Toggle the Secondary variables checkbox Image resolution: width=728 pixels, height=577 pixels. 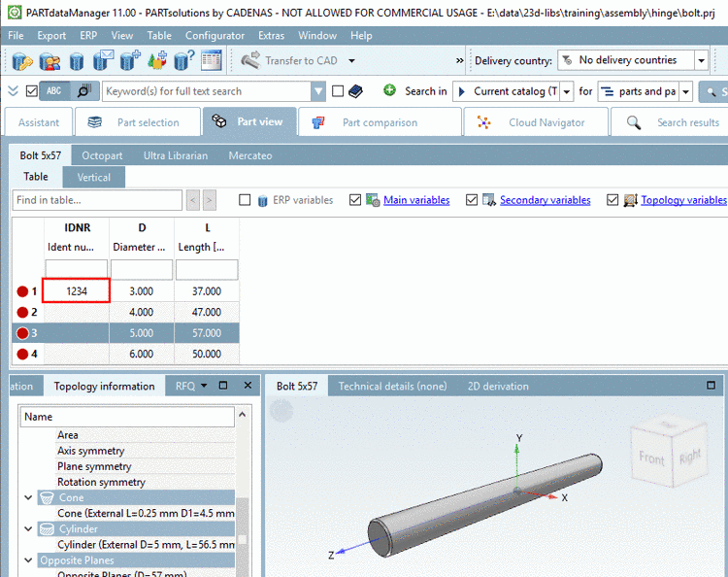pos(472,200)
